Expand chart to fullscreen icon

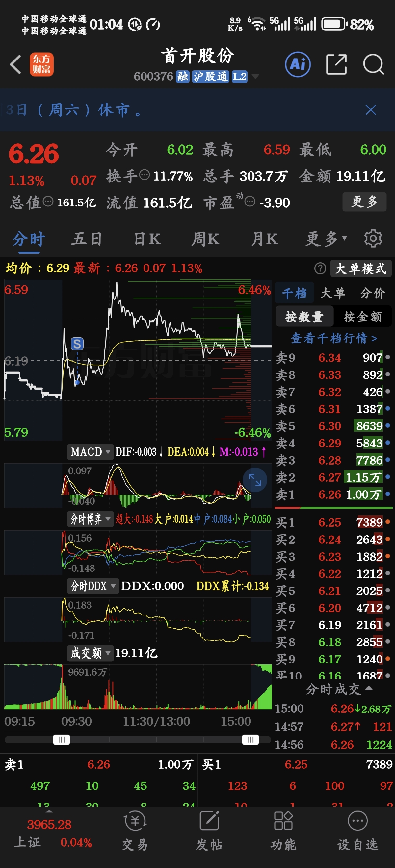[255, 479]
